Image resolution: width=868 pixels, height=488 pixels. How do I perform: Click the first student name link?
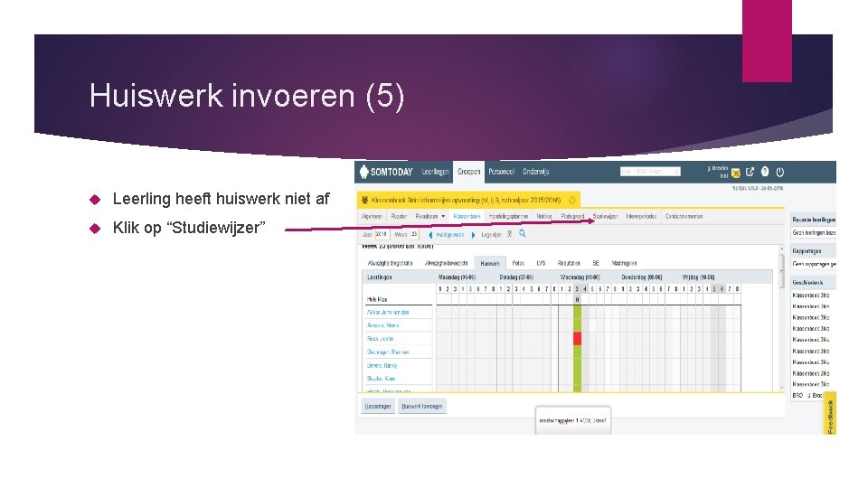point(388,313)
